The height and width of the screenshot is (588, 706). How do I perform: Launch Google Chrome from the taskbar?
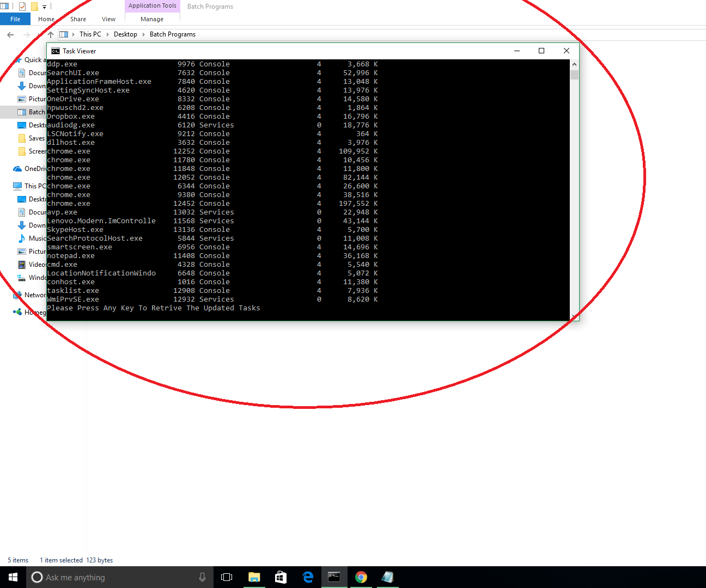click(361, 577)
